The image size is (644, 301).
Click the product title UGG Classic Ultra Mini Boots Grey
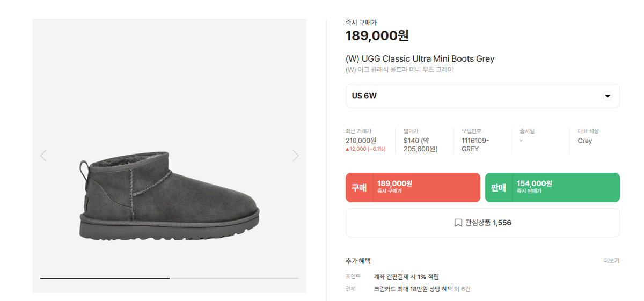click(420, 58)
